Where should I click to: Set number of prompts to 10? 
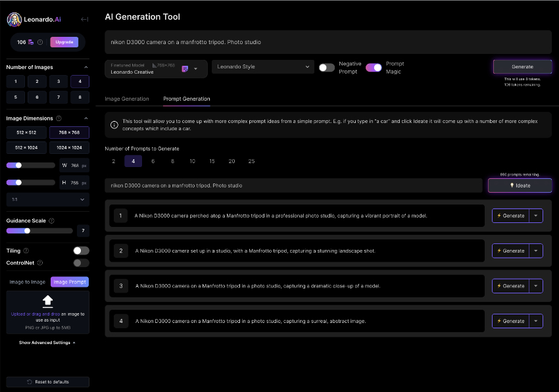(x=193, y=161)
